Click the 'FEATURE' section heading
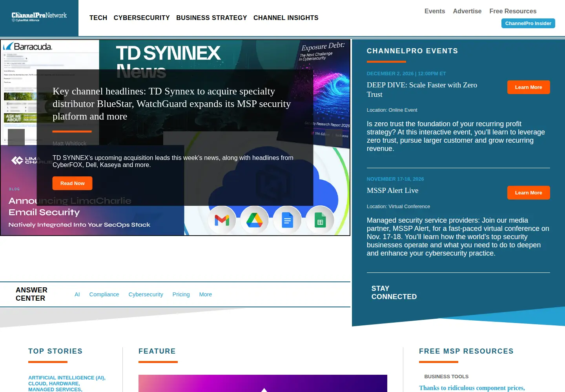Viewport: 565px width, 392px height. tap(157, 351)
